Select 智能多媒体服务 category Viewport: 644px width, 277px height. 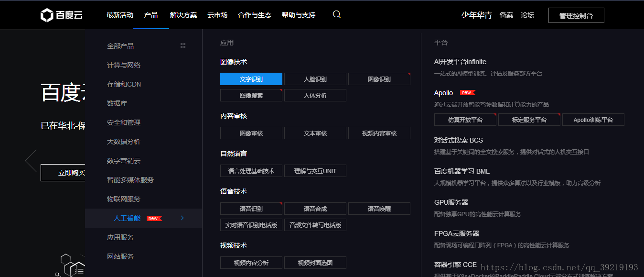pyautogui.click(x=130, y=180)
